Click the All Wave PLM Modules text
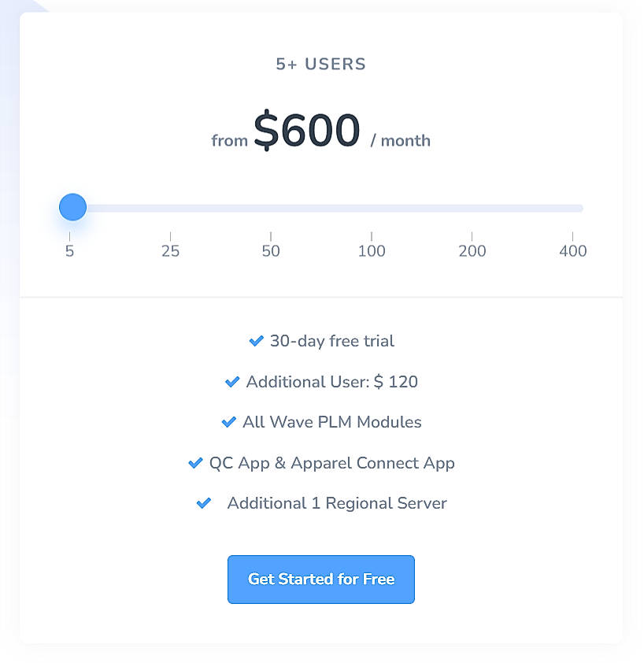The width and height of the screenshot is (644, 663). click(x=332, y=422)
